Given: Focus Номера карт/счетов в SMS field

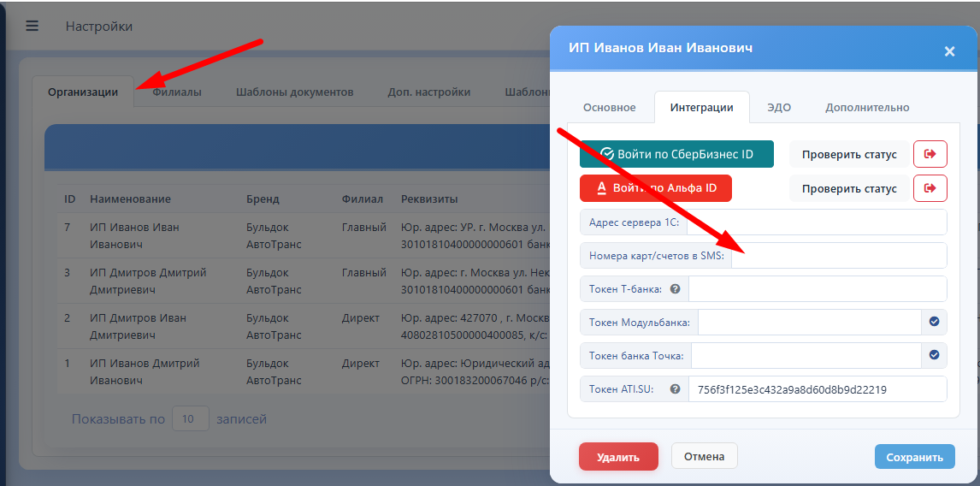Looking at the screenshot, I should pyautogui.click(x=839, y=255).
